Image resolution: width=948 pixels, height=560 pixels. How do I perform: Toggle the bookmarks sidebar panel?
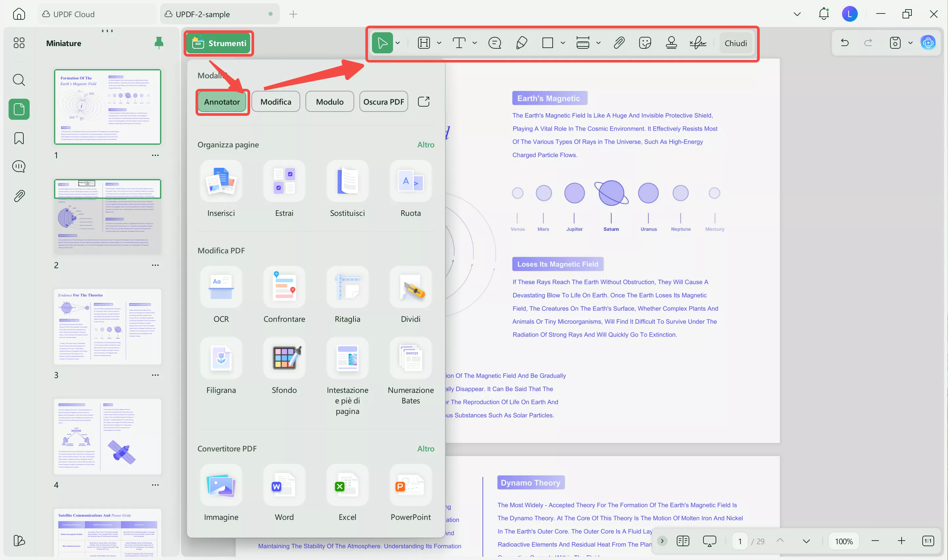(19, 138)
